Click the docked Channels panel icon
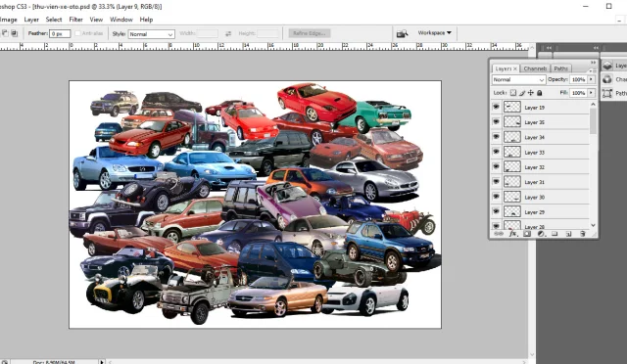 (x=607, y=79)
